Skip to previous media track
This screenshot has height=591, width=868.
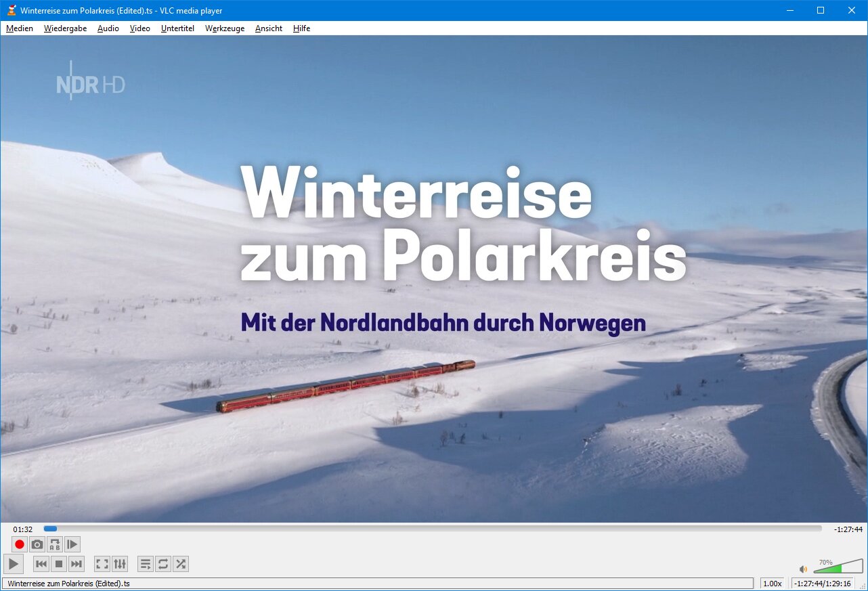tap(41, 564)
